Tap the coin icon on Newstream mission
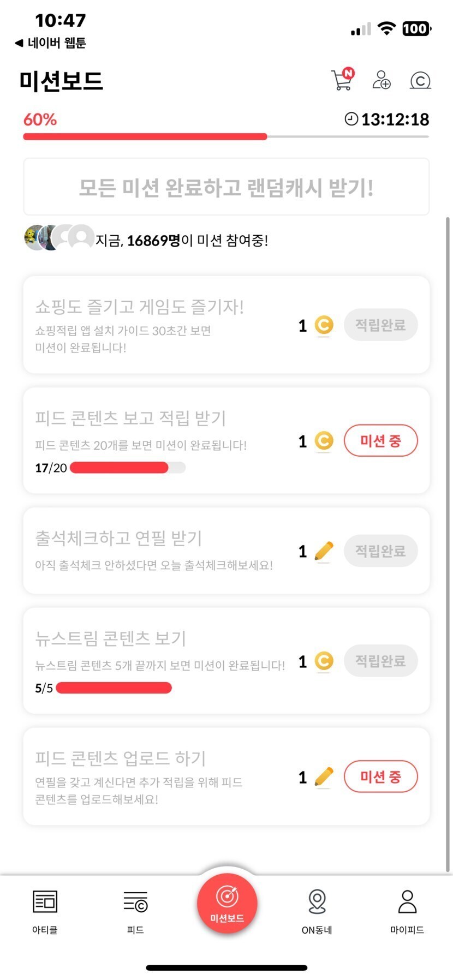The width and height of the screenshot is (453, 980). point(324,661)
